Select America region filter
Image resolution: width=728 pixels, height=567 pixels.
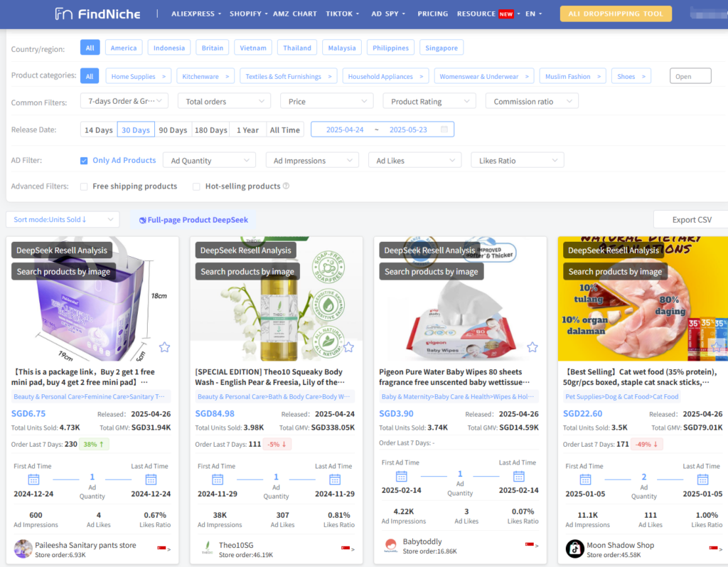[x=124, y=48]
